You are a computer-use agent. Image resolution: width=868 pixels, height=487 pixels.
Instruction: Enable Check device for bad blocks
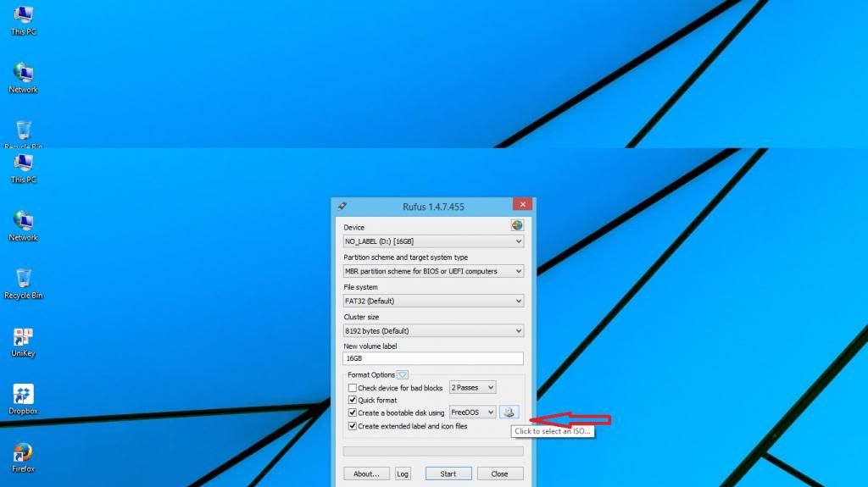(352, 388)
